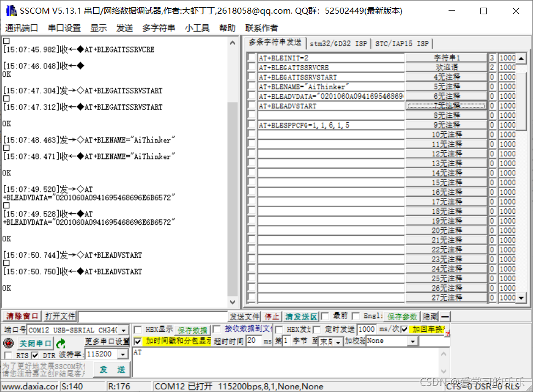
Task: Open the 加校验 None checksum dropdown
Action: 413,342
